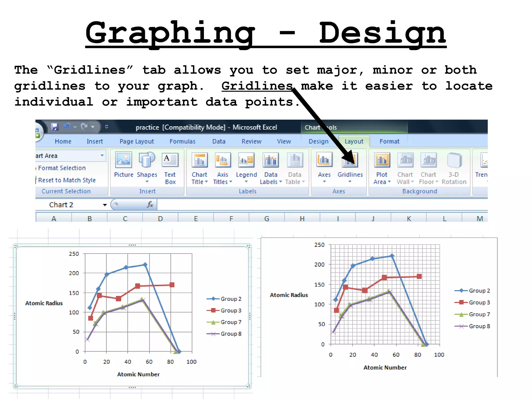Select Atomic Radius axis title in left chart

(44, 303)
